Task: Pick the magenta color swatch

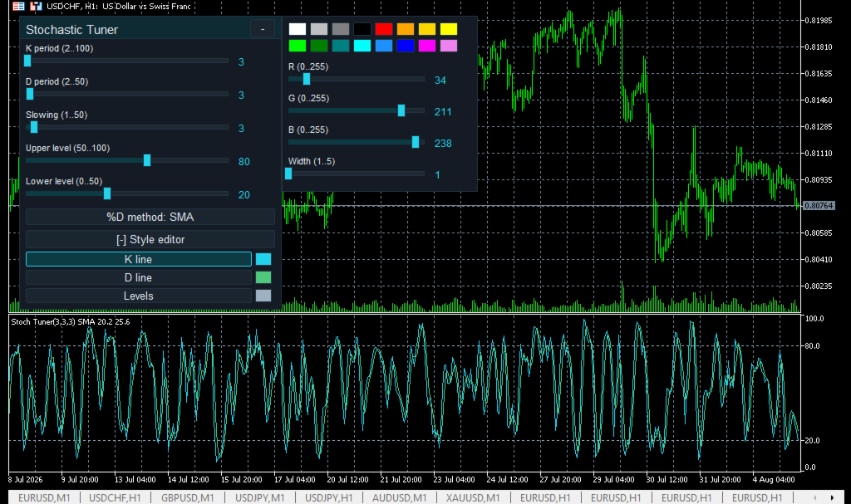Action: coord(427,46)
